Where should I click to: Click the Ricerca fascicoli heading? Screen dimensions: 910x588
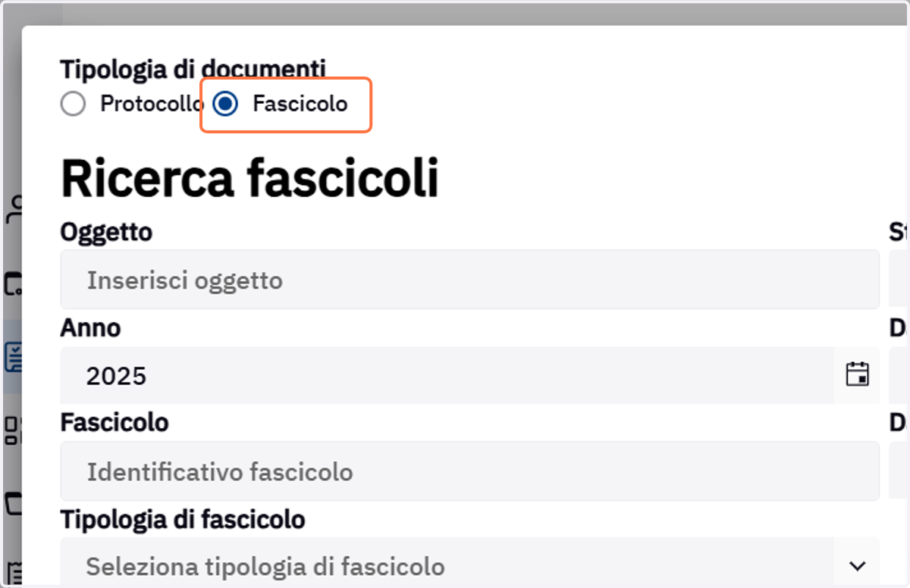coord(249,179)
